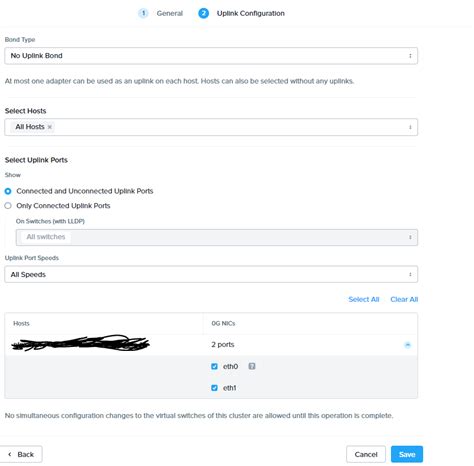Click the Cancel button

point(366,455)
